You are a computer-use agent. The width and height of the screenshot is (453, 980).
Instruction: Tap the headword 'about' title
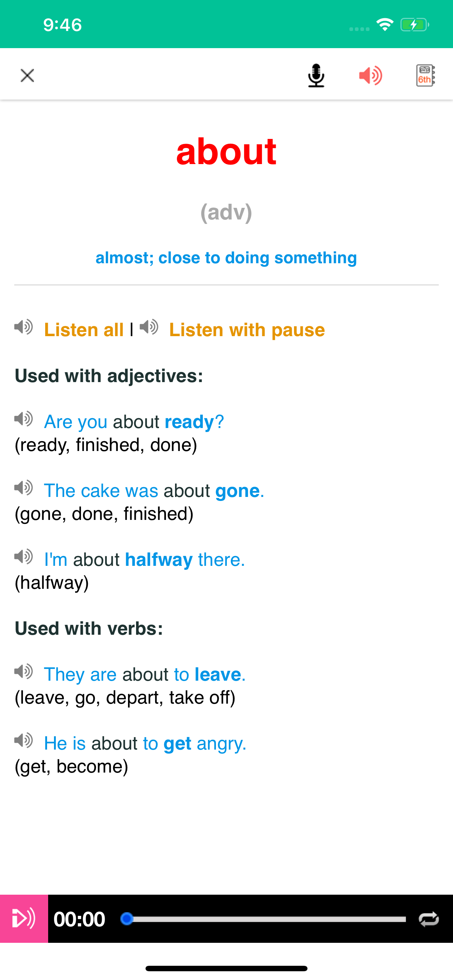click(226, 151)
